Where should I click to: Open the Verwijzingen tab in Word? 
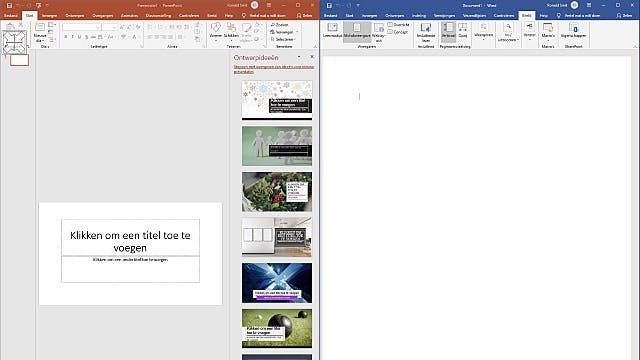tap(444, 16)
